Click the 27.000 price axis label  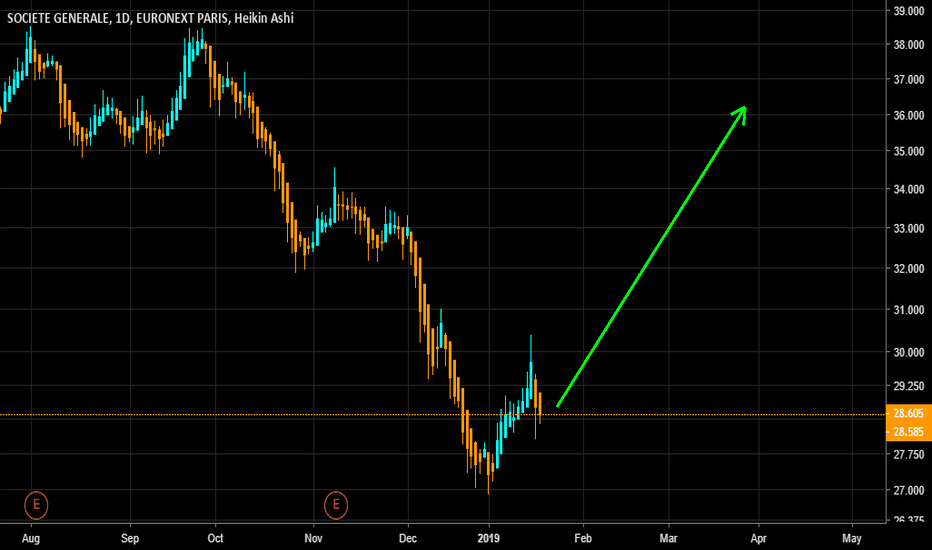(x=909, y=491)
